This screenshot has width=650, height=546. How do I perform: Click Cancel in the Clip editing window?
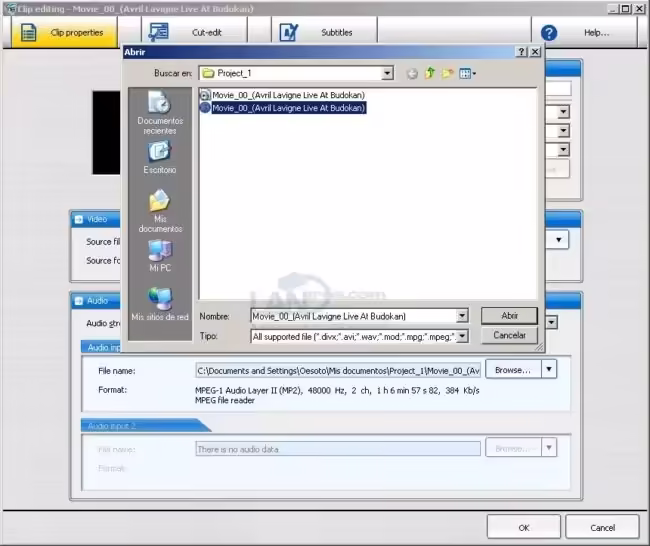[602, 528]
